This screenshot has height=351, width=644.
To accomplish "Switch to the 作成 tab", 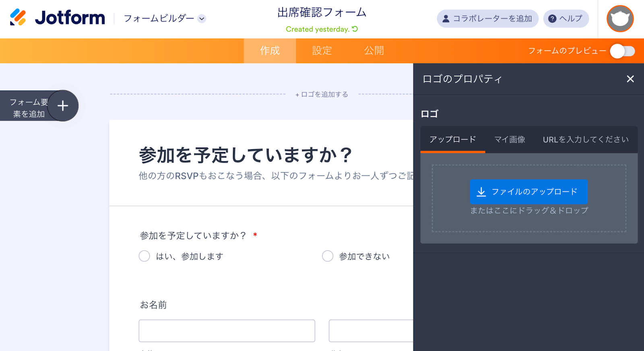I will pos(270,51).
